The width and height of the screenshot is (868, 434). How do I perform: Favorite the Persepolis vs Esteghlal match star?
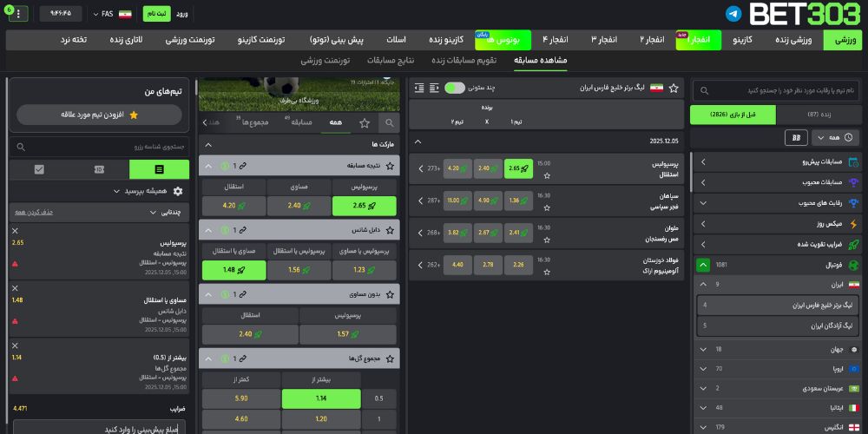pos(546,175)
